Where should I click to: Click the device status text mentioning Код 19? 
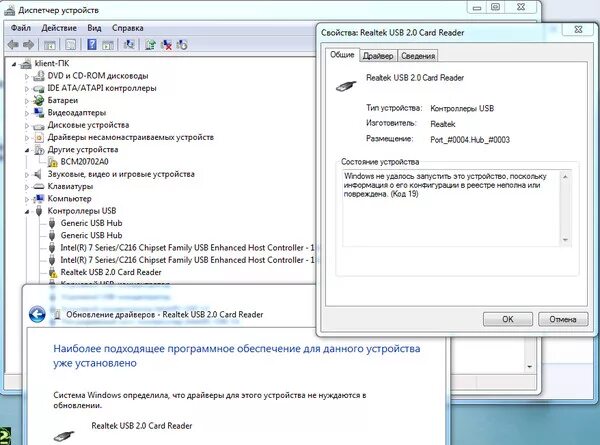pyautogui.click(x=445, y=185)
